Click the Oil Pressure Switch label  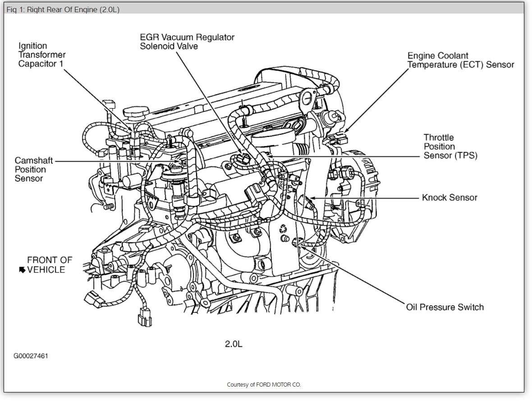tap(445, 307)
